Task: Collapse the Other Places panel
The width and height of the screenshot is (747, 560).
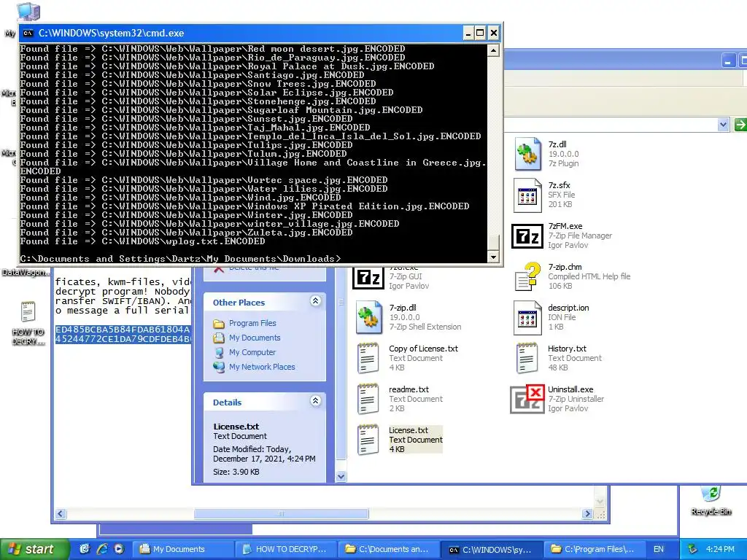Action: coord(315,300)
